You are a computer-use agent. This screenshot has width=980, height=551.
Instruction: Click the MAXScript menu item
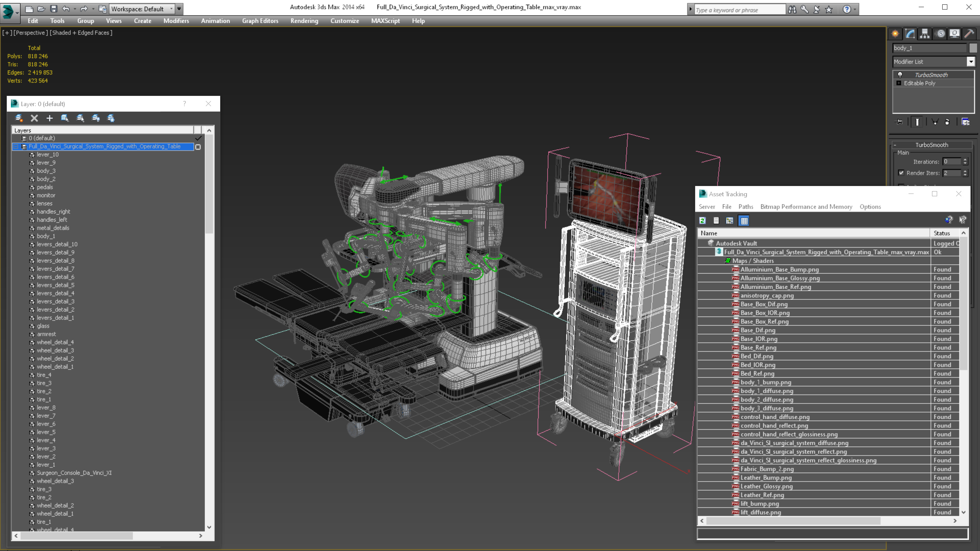[x=386, y=20]
